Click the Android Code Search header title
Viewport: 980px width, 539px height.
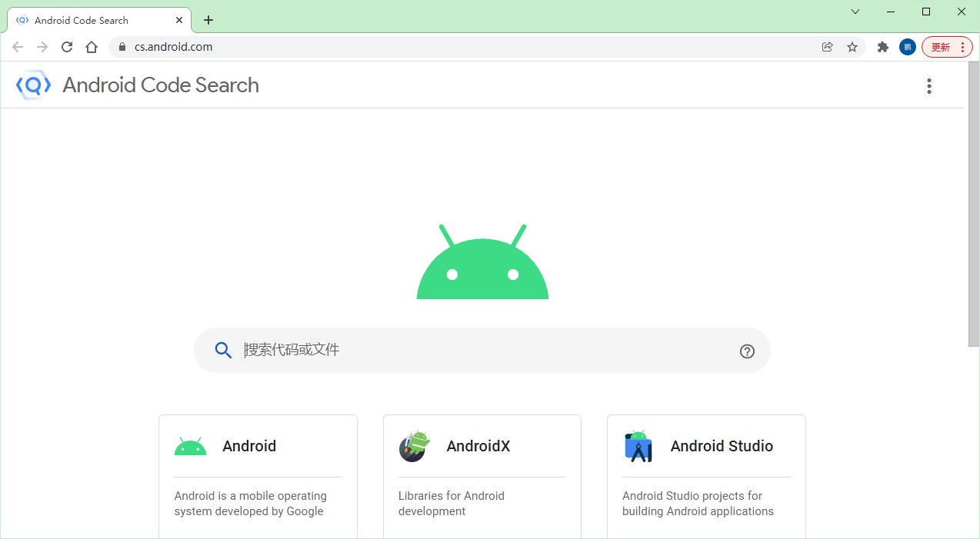(161, 85)
